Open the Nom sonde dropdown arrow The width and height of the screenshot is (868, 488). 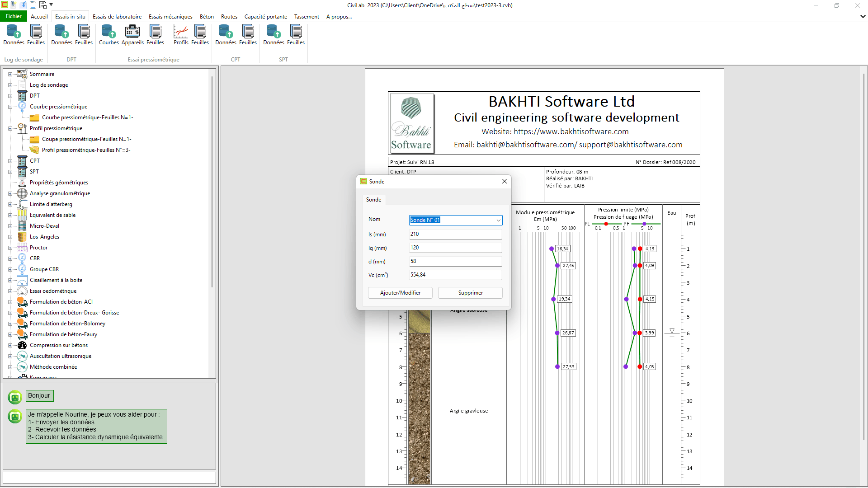click(x=498, y=220)
